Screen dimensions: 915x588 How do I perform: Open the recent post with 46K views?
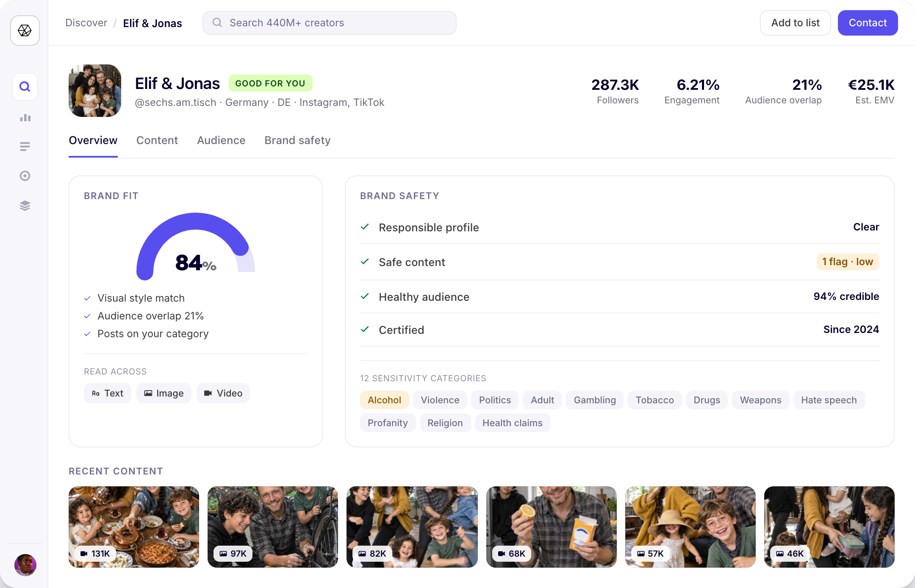(x=829, y=527)
